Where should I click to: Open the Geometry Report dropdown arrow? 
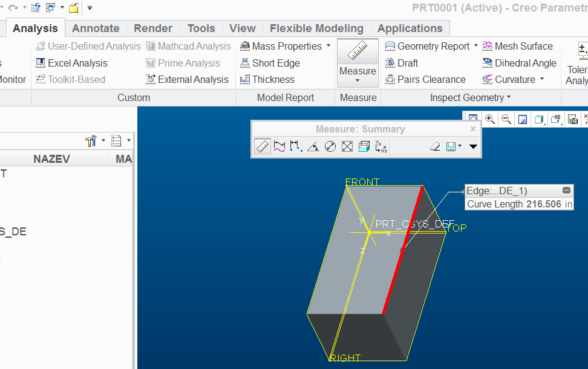tap(476, 46)
